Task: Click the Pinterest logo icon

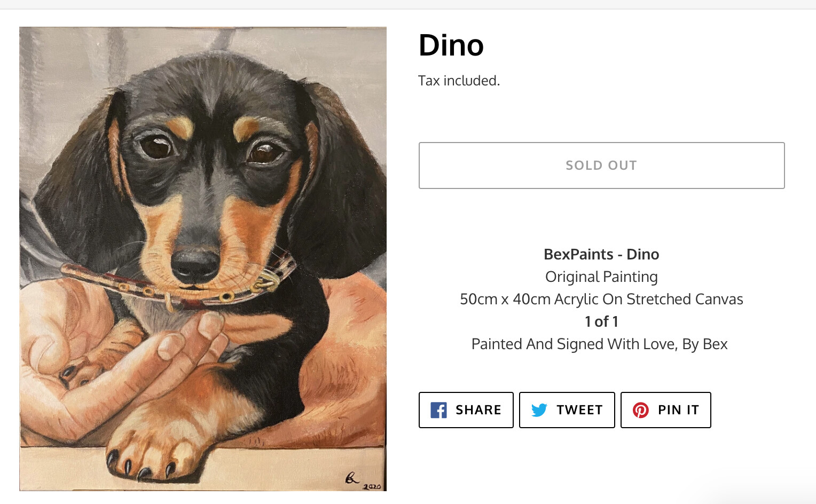Action: click(640, 410)
